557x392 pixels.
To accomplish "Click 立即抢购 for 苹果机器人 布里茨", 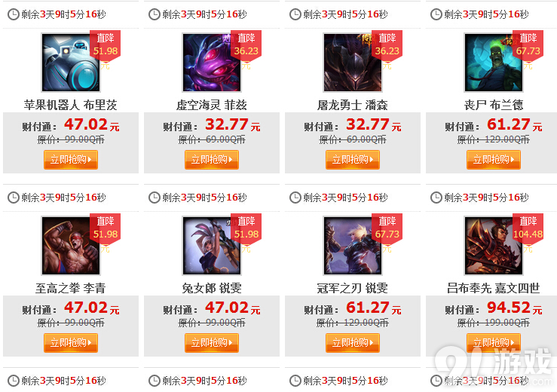I will pyautogui.click(x=71, y=160).
